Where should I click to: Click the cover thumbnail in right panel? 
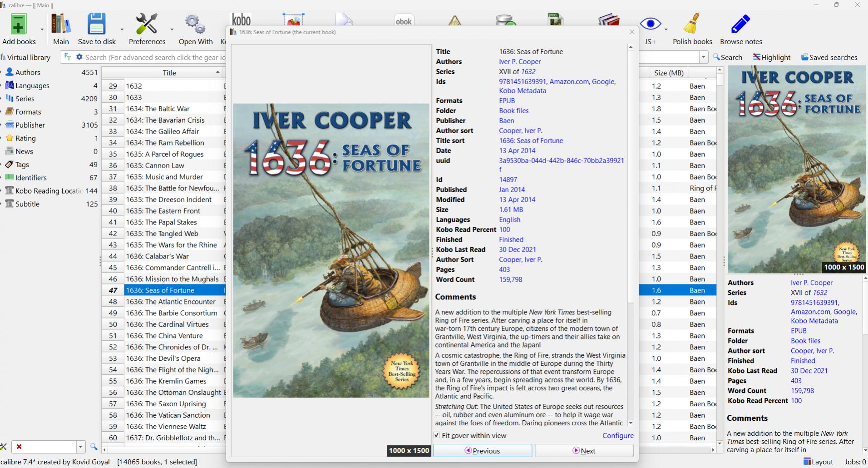click(x=796, y=169)
